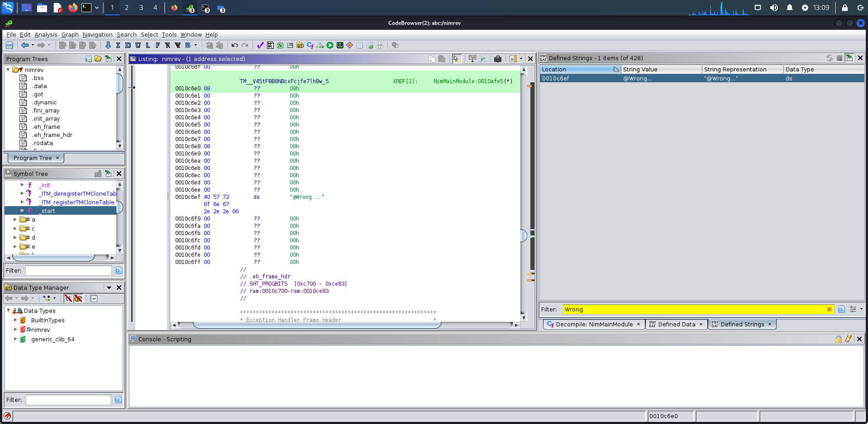Expand generic_clib_64 data type archive
The image size is (868, 424).
pos(15,339)
